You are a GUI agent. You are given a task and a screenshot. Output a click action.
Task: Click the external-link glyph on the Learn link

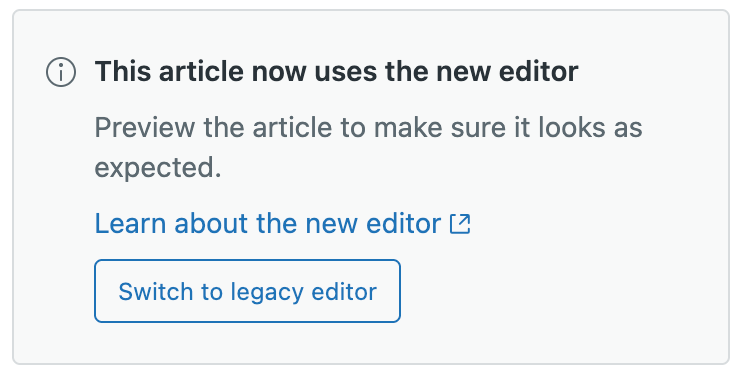tap(460, 224)
